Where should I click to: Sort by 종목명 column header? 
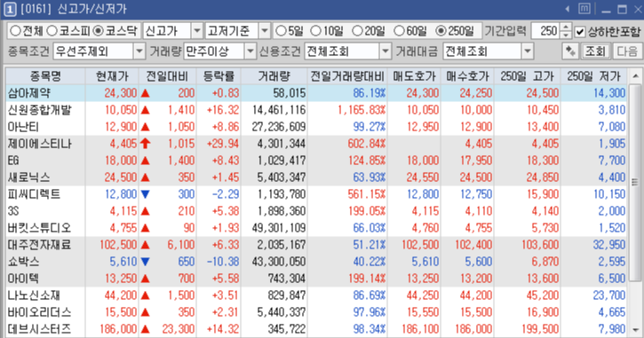45,76
